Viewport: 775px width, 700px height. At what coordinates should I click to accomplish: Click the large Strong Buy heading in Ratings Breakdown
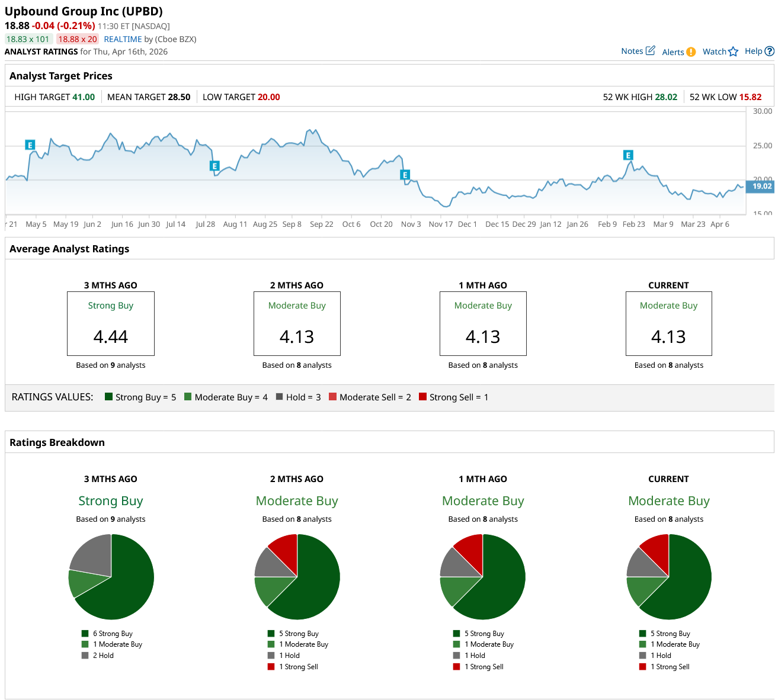pos(111,501)
